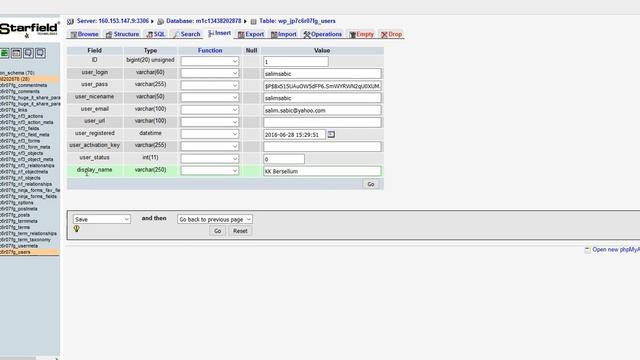Open Function dropdown for user_status

click(210, 159)
